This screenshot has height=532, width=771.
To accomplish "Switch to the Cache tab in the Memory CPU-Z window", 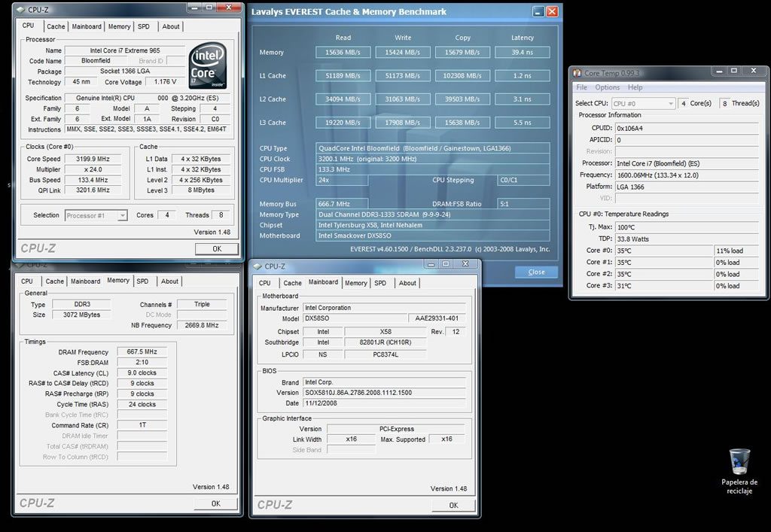I will tap(54, 281).
